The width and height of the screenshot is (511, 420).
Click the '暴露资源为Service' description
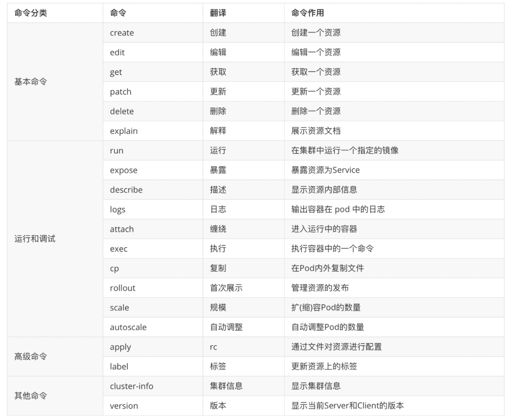pyautogui.click(x=325, y=170)
